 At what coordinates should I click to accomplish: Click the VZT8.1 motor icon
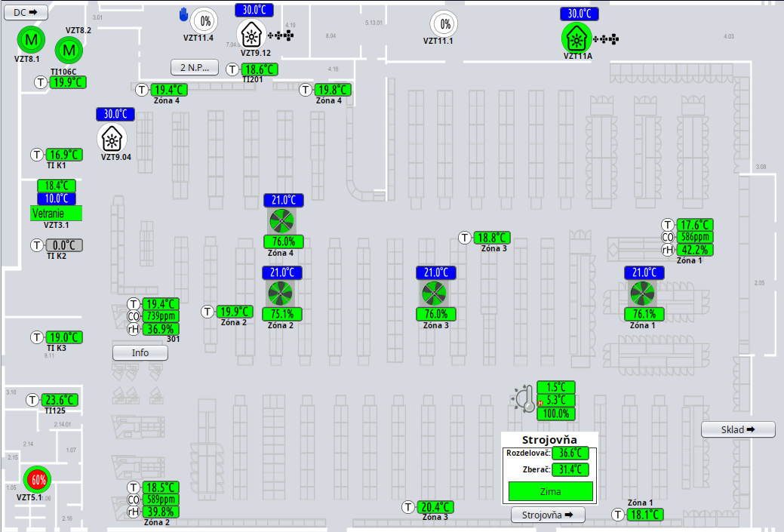[31, 39]
